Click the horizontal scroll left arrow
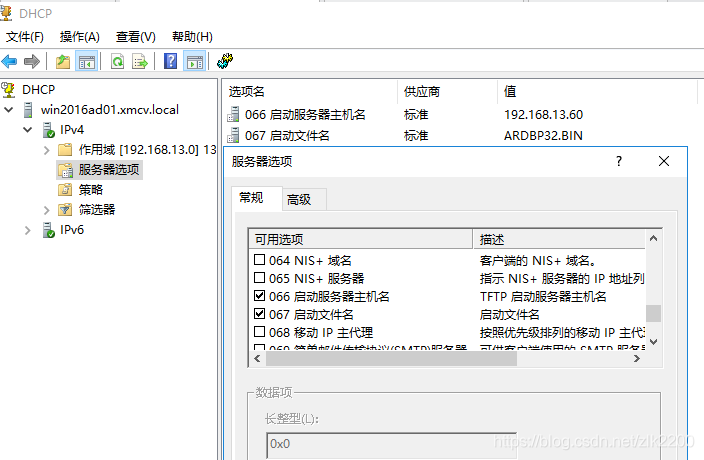The width and height of the screenshot is (704, 460). pyautogui.click(x=257, y=358)
